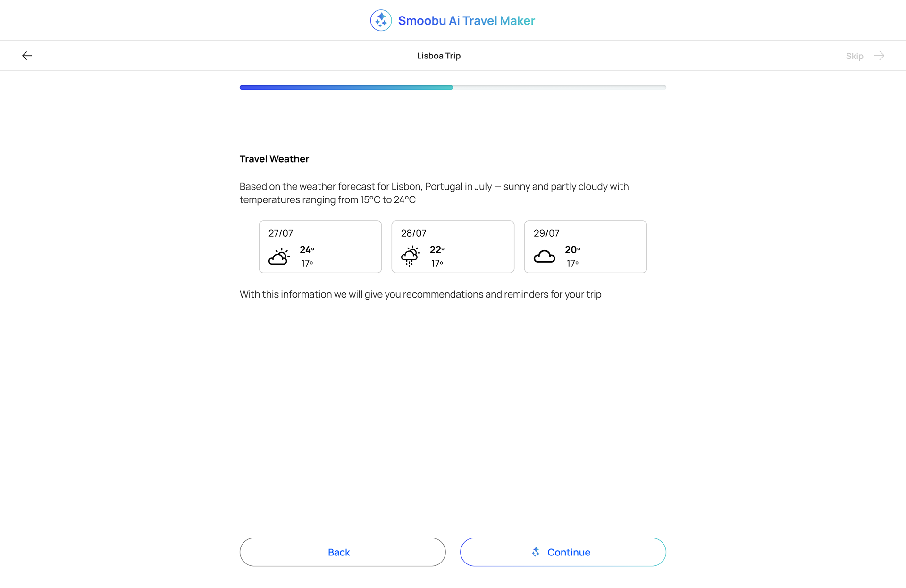Click the 24° high temperature

(x=307, y=249)
